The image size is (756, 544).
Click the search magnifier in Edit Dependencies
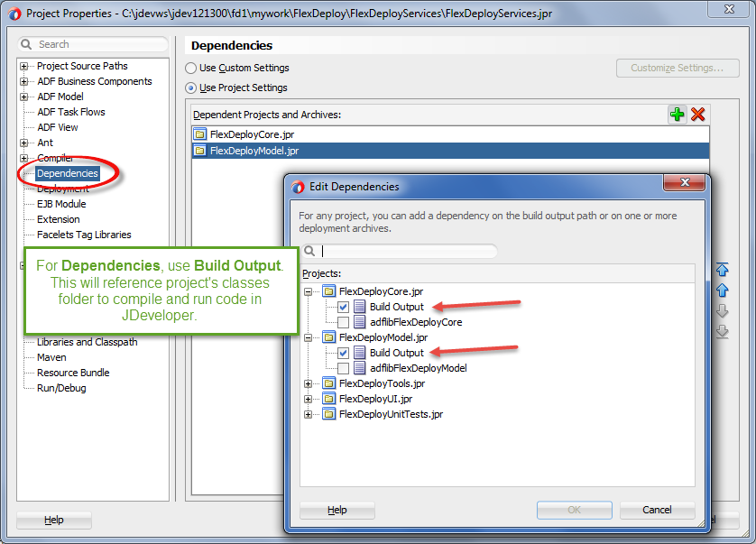coord(310,251)
